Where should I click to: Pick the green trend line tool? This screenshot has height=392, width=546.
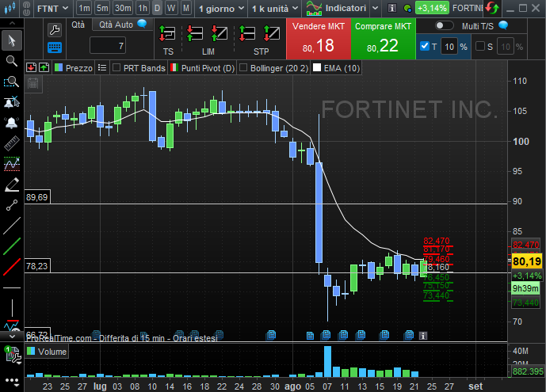pos(12,246)
